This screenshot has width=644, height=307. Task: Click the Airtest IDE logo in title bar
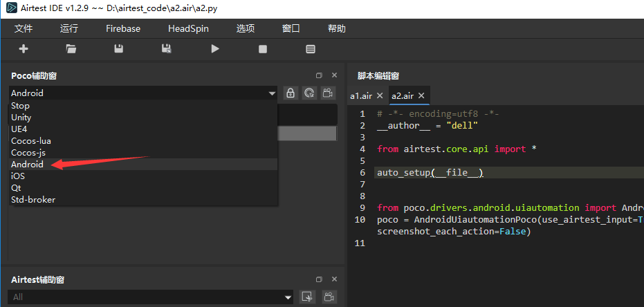point(12,8)
